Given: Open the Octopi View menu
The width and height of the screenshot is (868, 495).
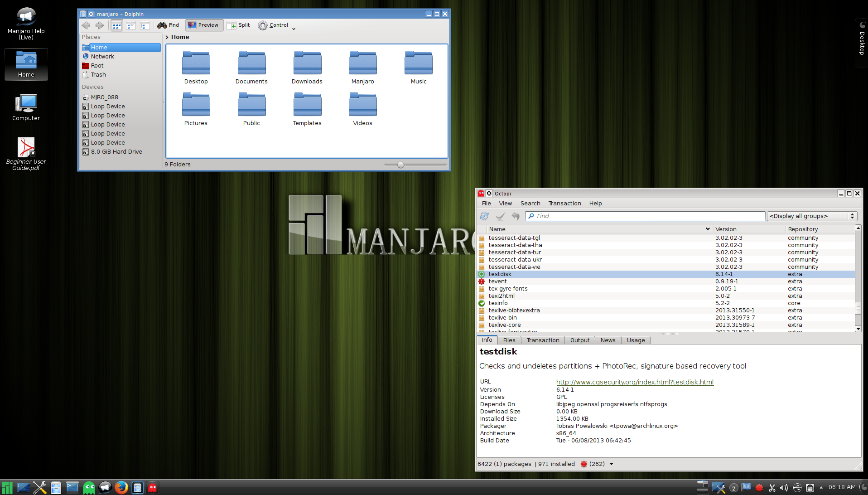Looking at the screenshot, I should coord(506,204).
